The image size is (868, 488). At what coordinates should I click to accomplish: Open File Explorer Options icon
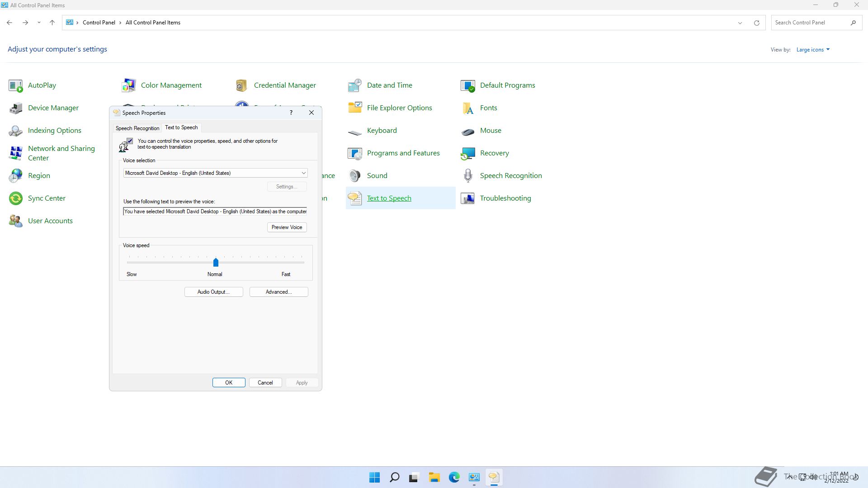355,108
